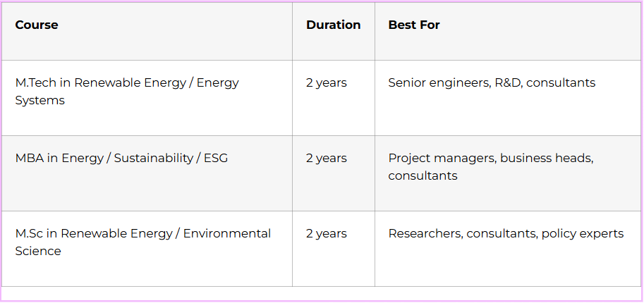Image resolution: width=644 pixels, height=303 pixels.
Task: Select the Project managers, business heads cell
Action: tap(491, 166)
